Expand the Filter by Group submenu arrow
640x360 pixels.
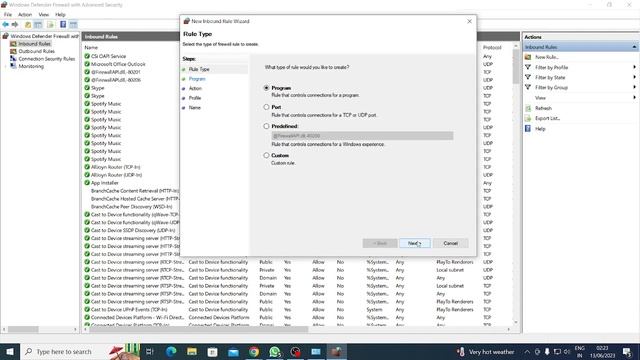point(634,87)
